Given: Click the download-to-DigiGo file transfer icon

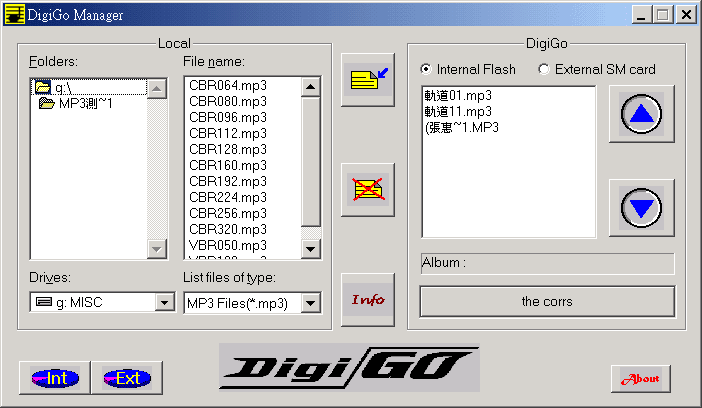Looking at the screenshot, I should (368, 80).
